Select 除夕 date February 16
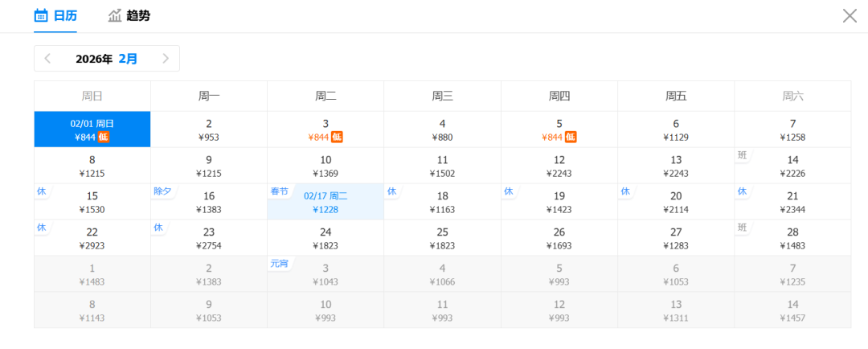The image size is (868, 349). (209, 202)
